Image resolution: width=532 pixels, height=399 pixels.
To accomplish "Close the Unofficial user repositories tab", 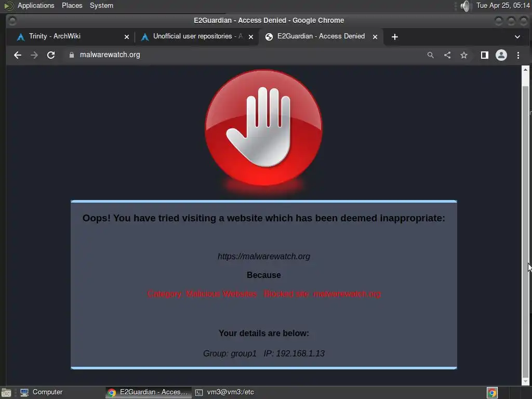I will 251,37.
